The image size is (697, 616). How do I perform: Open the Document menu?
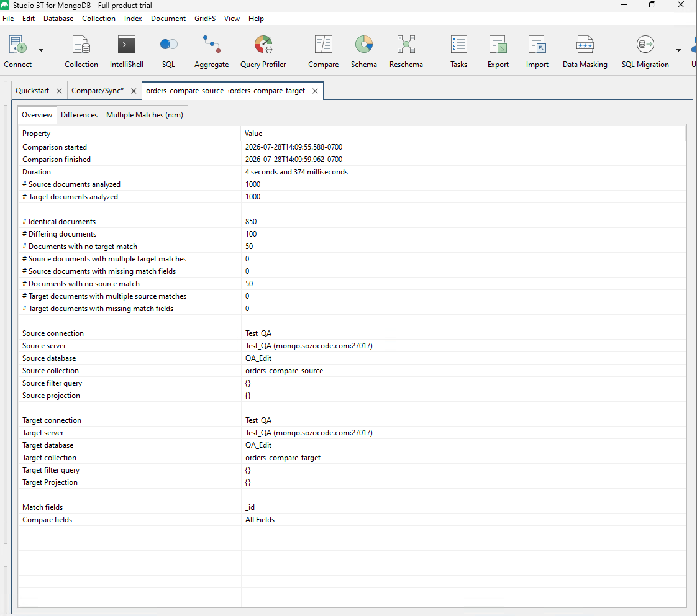click(168, 19)
